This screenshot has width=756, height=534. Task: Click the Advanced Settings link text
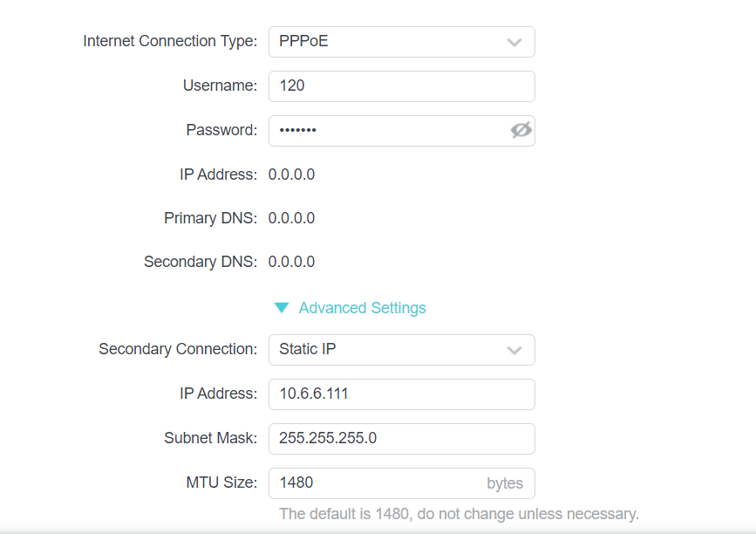click(x=362, y=308)
